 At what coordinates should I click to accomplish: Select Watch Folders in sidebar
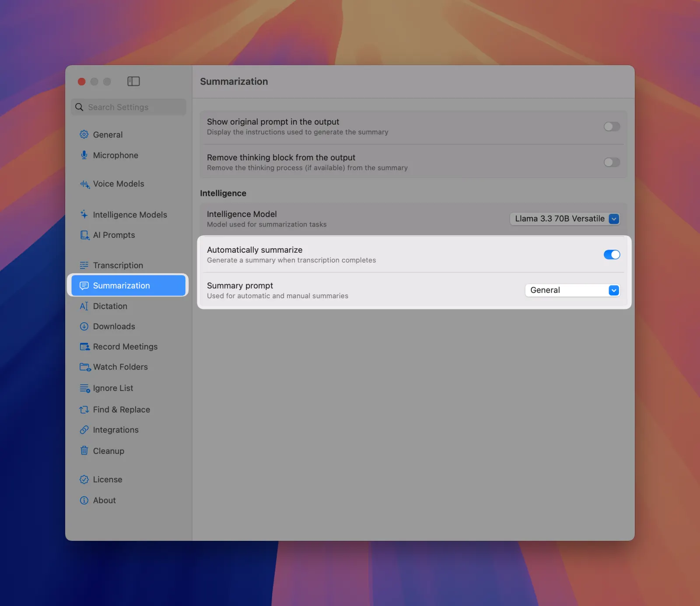pyautogui.click(x=129, y=367)
